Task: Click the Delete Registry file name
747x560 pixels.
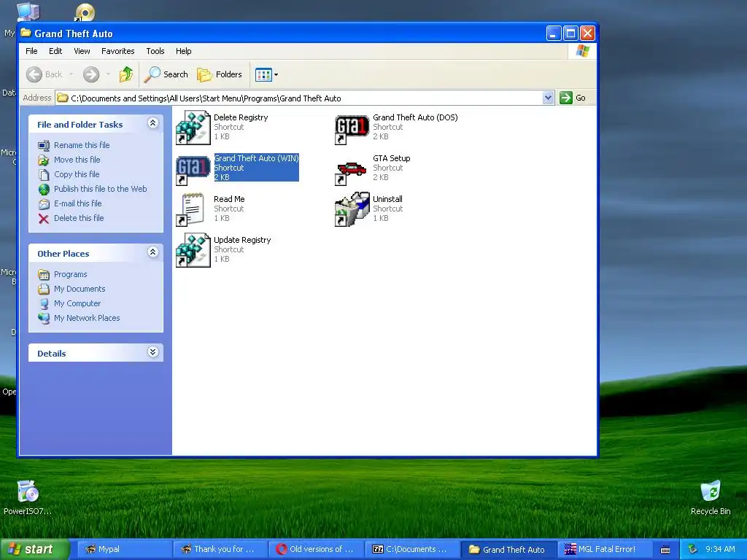Action: tap(241, 117)
